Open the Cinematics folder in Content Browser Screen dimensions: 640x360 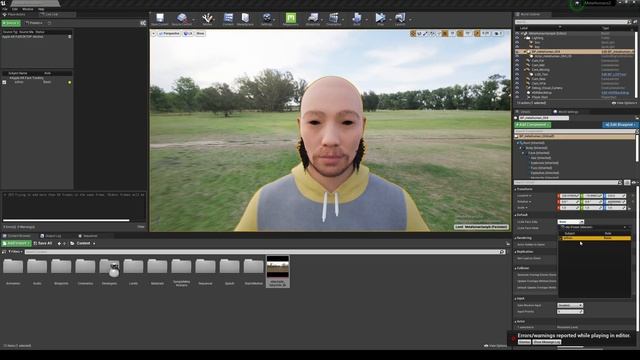[x=85, y=271]
